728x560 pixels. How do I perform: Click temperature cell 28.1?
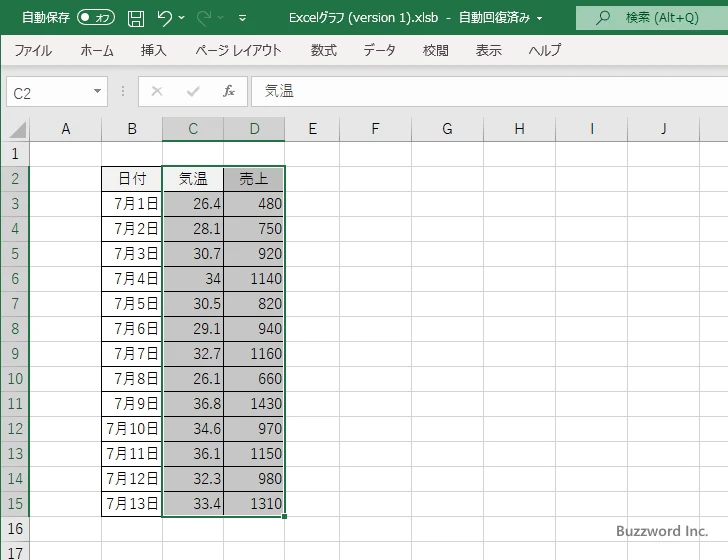coord(193,229)
